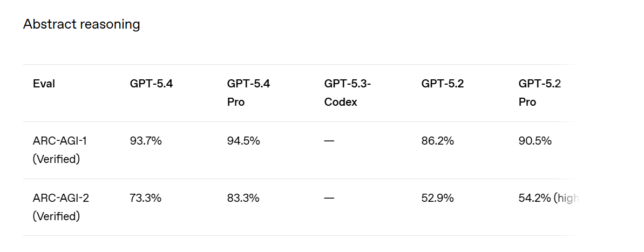This screenshot has width=644, height=252.
Task: Select the 86.2% score cell
Action: 437,141
